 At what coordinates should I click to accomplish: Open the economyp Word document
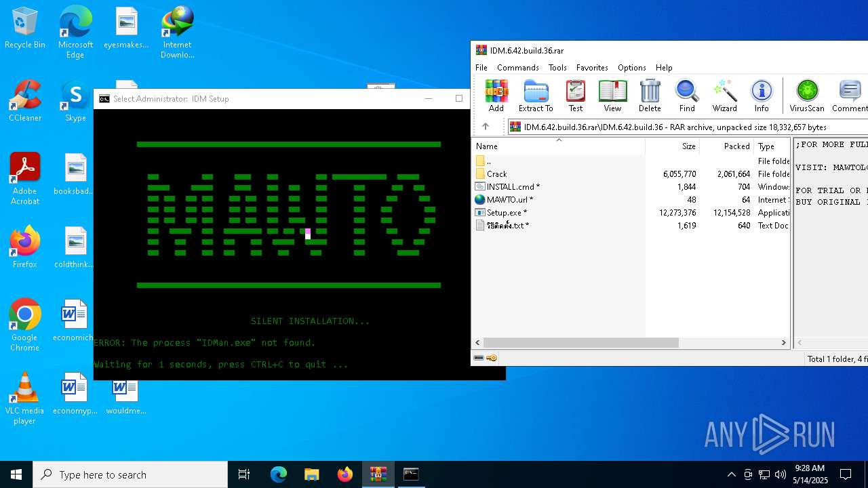click(75, 394)
